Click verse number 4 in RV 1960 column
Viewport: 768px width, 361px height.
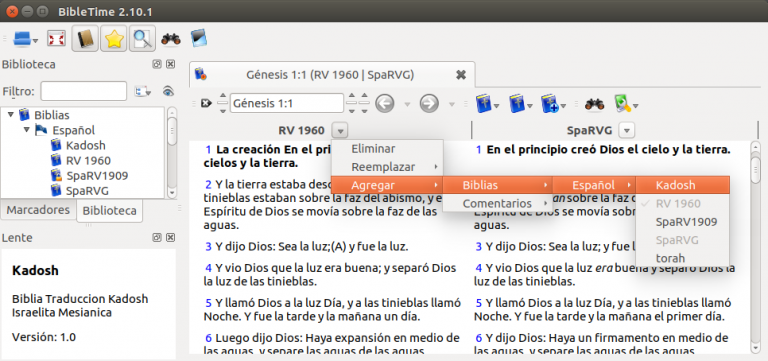pos(208,268)
